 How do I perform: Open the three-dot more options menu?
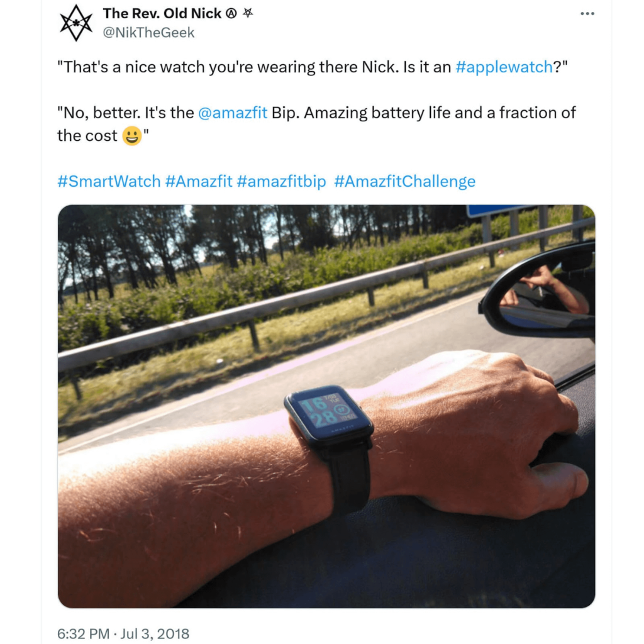pos(587,14)
